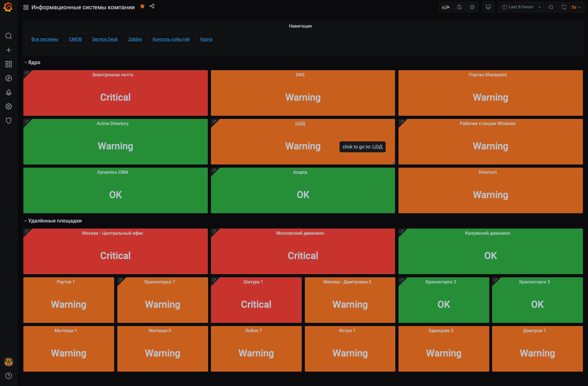Click the Dynamics CRM OK panel
588x386 pixels.
(x=115, y=190)
